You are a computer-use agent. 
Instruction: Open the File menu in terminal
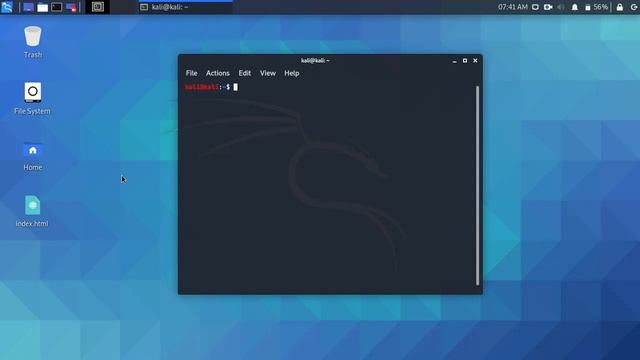coord(191,73)
